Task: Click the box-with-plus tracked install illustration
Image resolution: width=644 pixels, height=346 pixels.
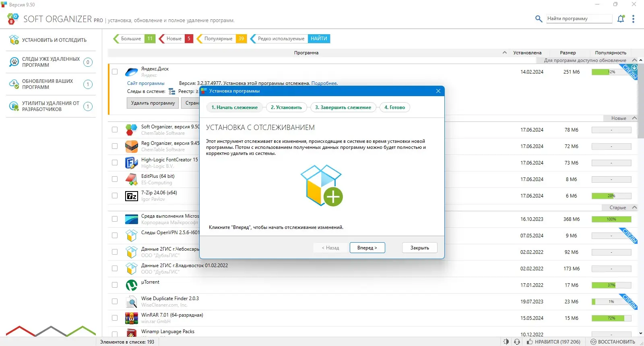Action: pos(322,185)
